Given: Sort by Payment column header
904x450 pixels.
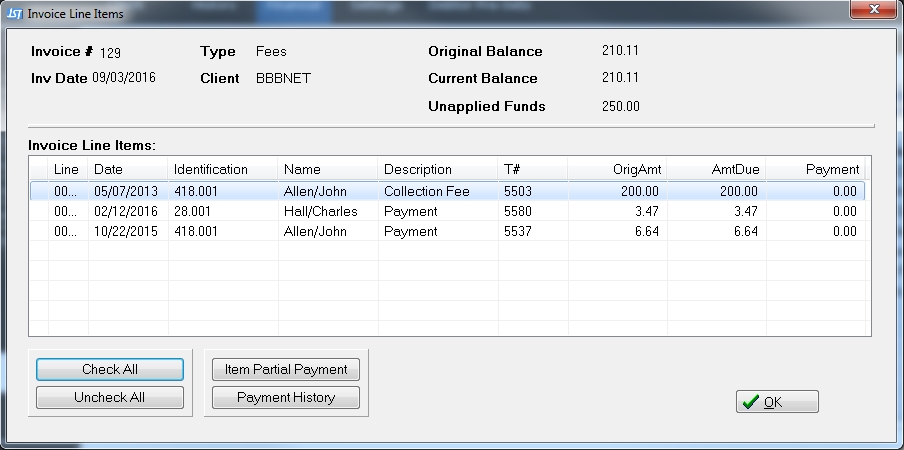Looking at the screenshot, I should point(818,169).
